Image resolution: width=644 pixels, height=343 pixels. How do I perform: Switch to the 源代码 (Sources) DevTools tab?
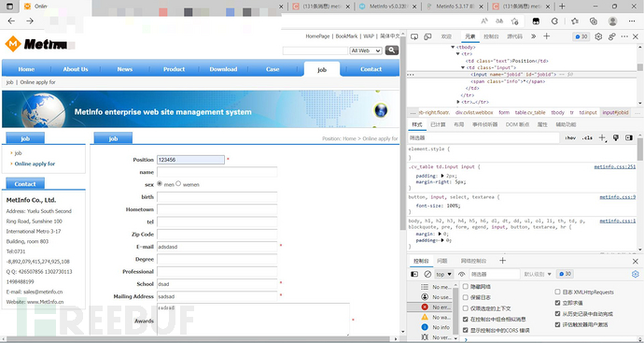[x=514, y=36]
